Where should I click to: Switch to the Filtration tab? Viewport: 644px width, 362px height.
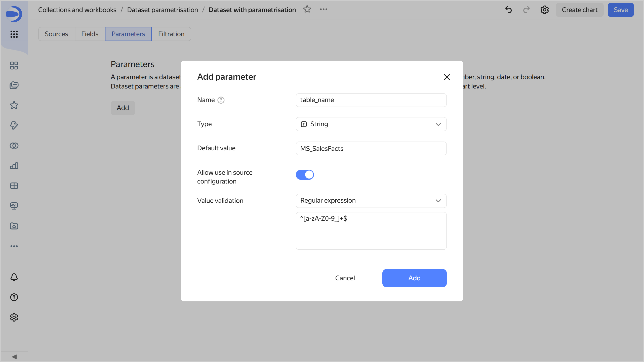click(171, 34)
